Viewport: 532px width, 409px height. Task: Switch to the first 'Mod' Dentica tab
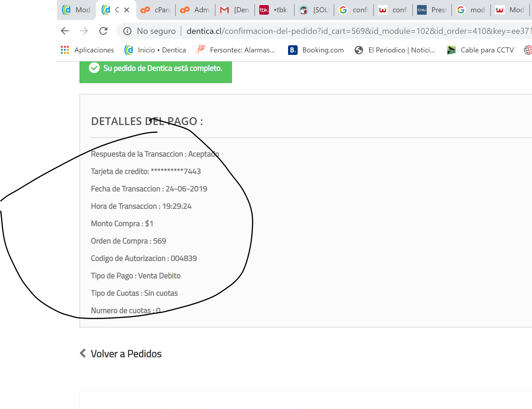coord(76,10)
